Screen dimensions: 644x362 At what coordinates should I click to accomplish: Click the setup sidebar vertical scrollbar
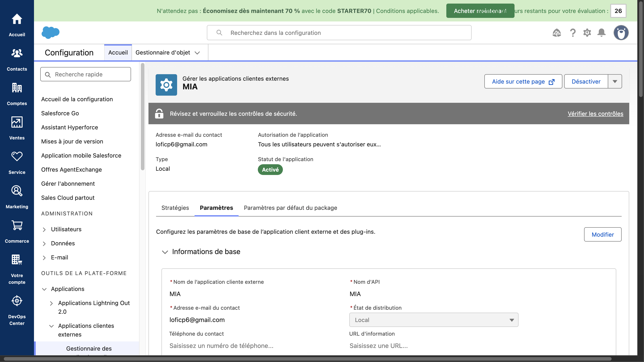click(x=142, y=117)
